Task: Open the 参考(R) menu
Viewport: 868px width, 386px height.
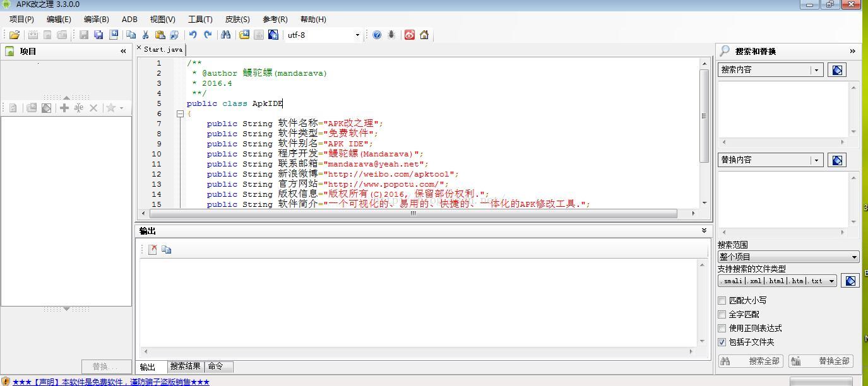Action: point(275,20)
